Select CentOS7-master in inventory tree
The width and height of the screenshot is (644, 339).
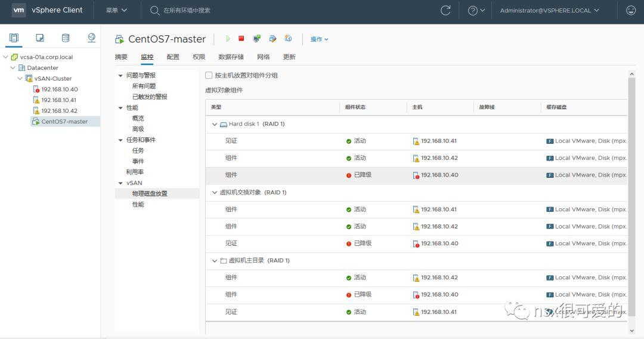(64, 121)
